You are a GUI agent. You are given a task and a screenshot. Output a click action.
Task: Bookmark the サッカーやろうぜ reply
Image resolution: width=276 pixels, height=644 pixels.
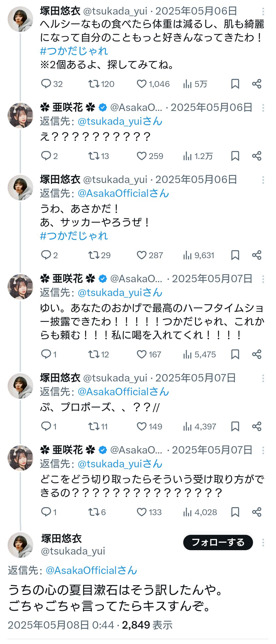pyautogui.click(x=235, y=255)
